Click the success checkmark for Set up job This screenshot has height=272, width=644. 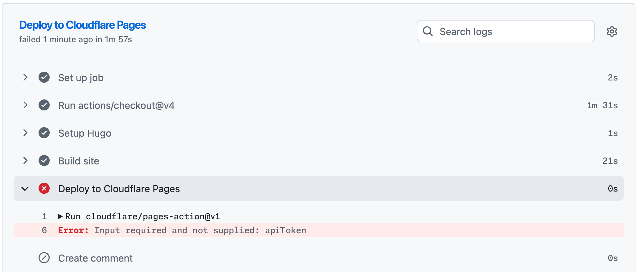click(x=44, y=77)
